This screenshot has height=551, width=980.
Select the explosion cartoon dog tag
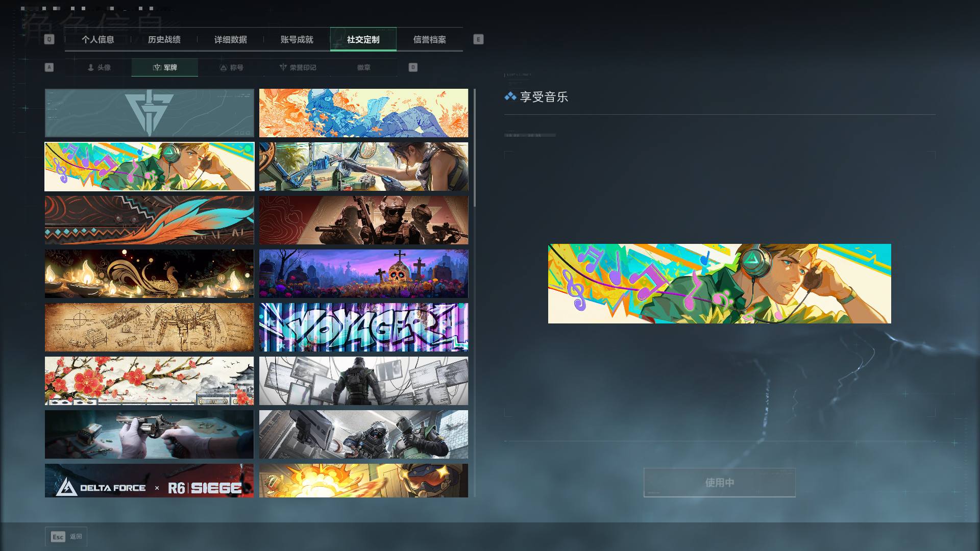coord(363,481)
